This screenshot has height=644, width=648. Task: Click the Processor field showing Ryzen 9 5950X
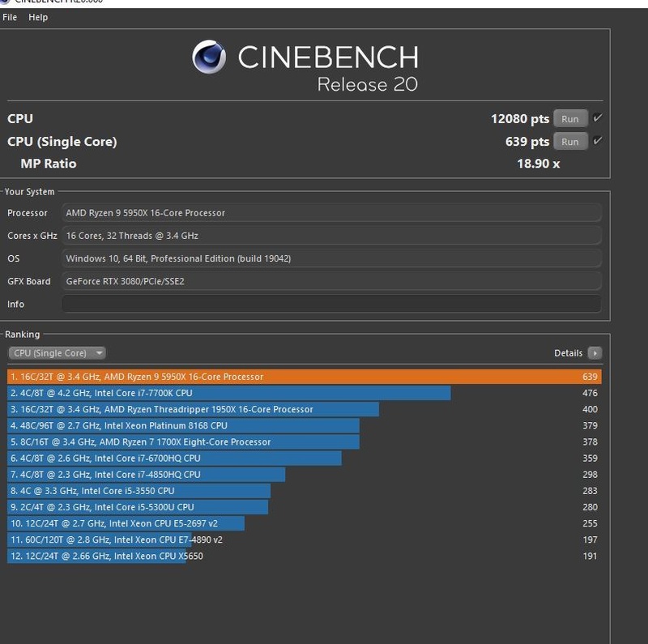tap(331, 213)
